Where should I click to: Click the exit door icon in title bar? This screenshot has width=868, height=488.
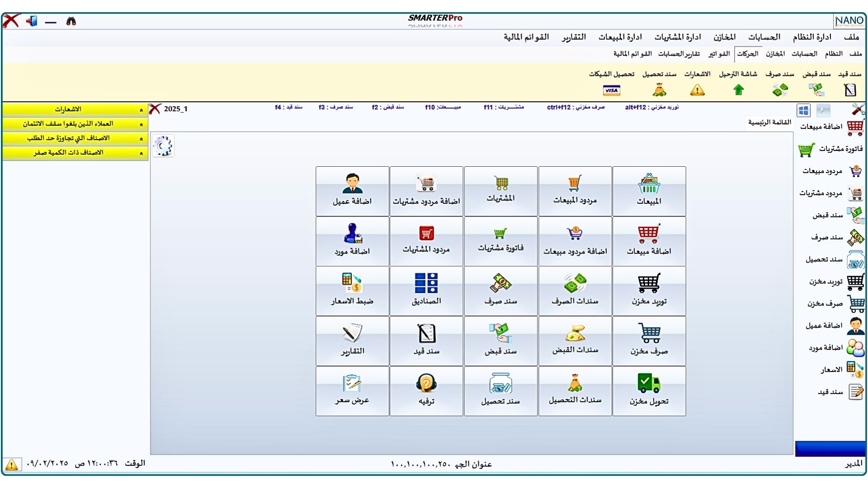click(x=31, y=21)
